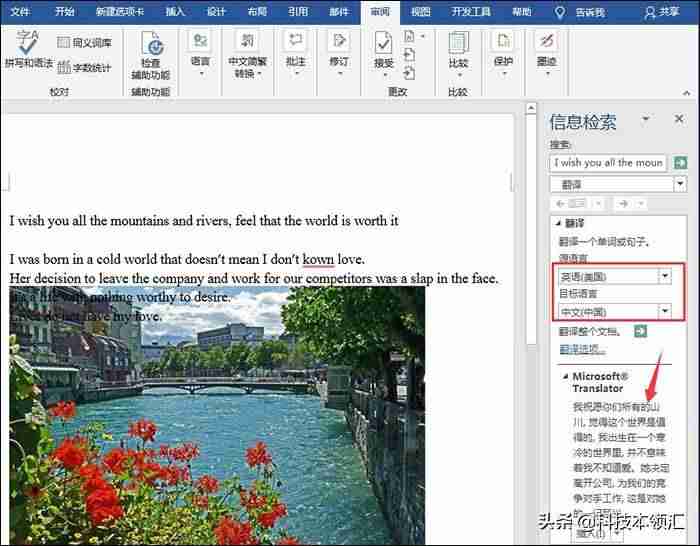Close the 信息检索 pane

pyautogui.click(x=679, y=119)
